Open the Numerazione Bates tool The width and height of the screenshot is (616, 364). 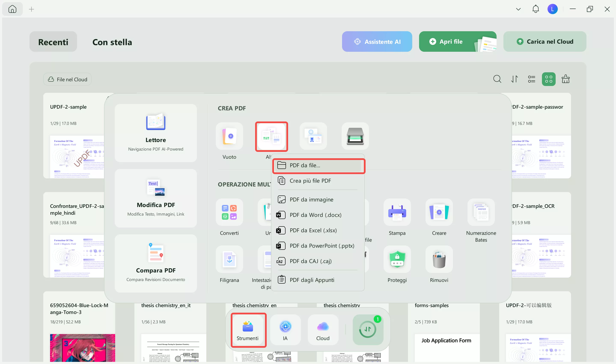(481, 212)
